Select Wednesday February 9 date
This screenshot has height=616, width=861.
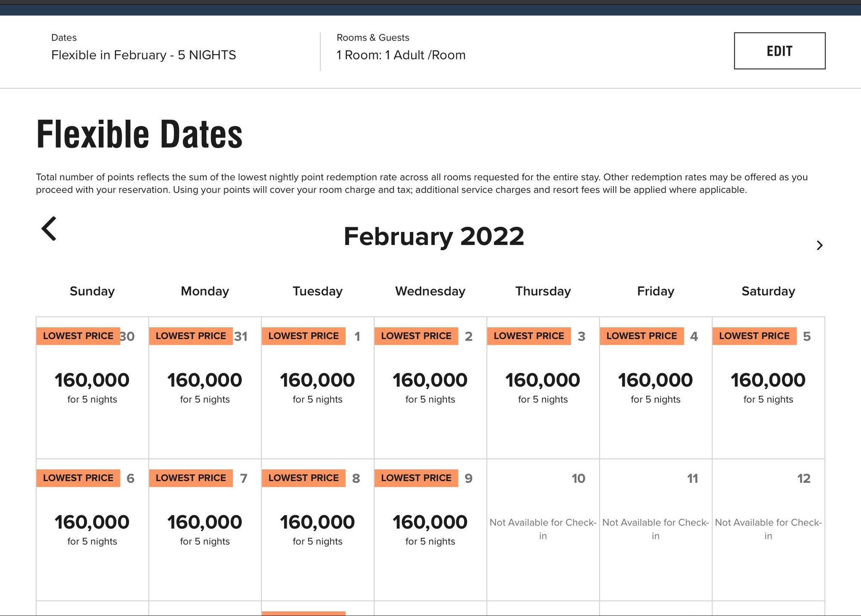pos(430,530)
